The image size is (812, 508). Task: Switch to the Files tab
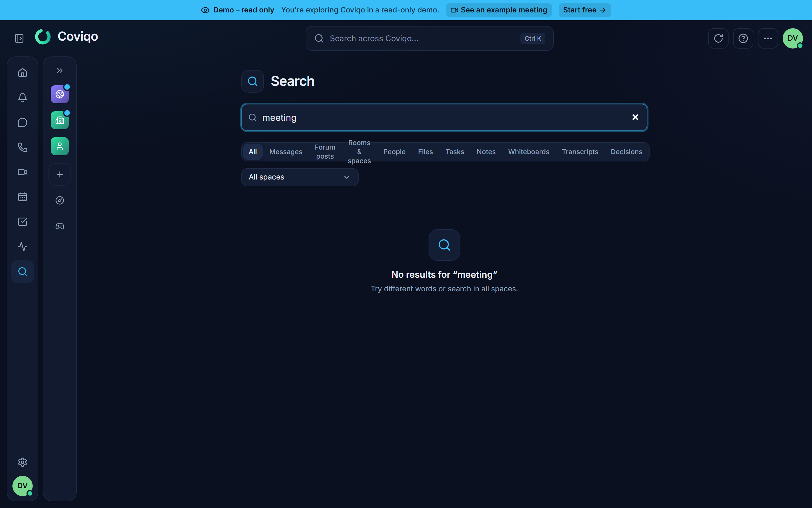pyautogui.click(x=425, y=152)
